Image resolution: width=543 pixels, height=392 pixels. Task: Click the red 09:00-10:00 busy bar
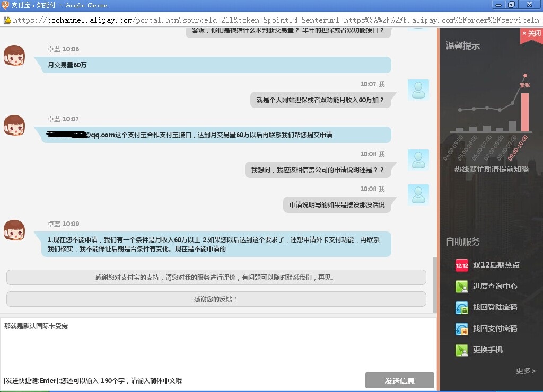[x=524, y=112]
